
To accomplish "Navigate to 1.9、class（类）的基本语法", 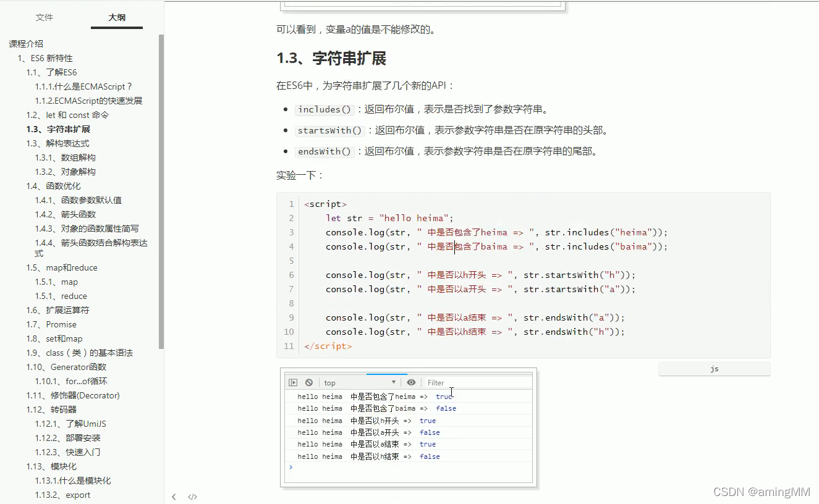I will pos(80,353).
